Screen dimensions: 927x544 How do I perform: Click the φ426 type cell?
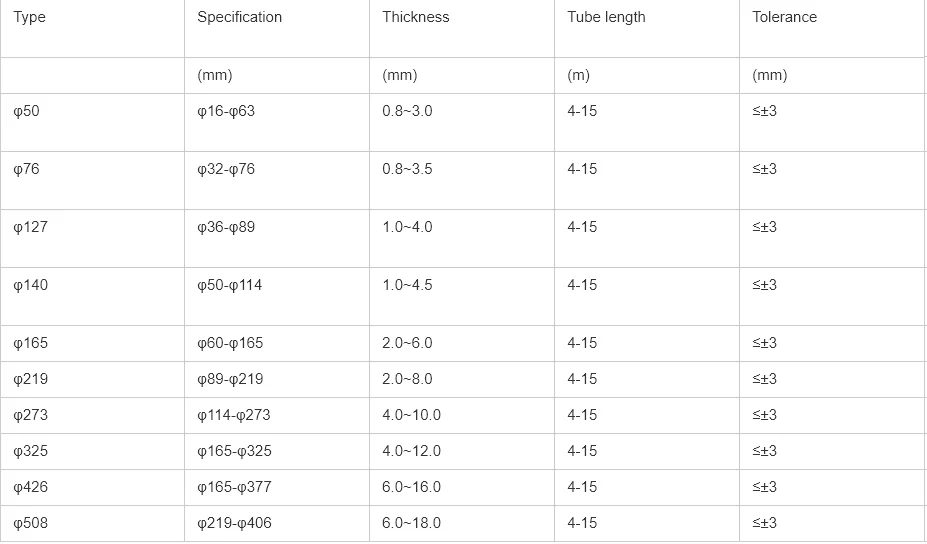click(30, 487)
